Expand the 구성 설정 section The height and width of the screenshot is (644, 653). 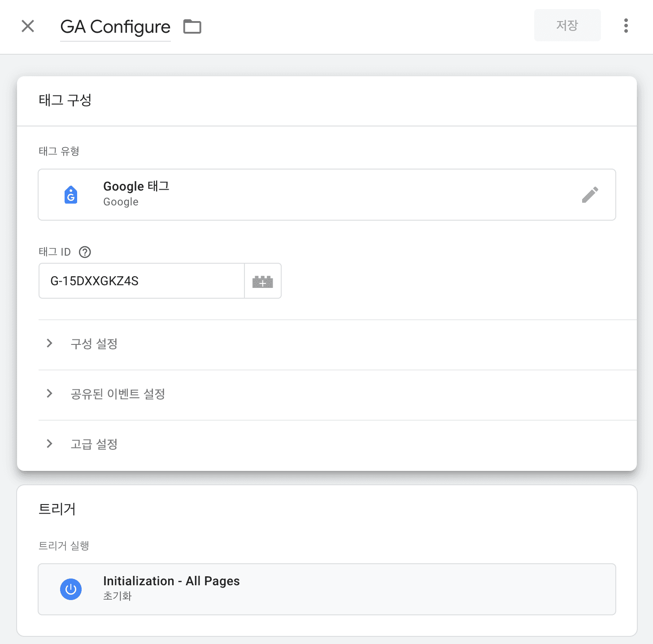tap(94, 344)
